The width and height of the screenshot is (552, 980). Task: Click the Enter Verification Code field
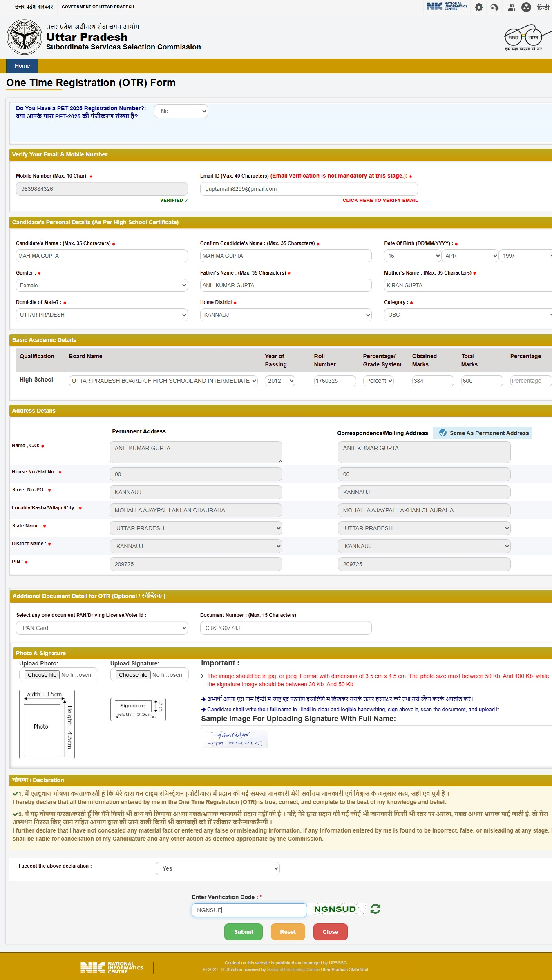[x=249, y=910]
